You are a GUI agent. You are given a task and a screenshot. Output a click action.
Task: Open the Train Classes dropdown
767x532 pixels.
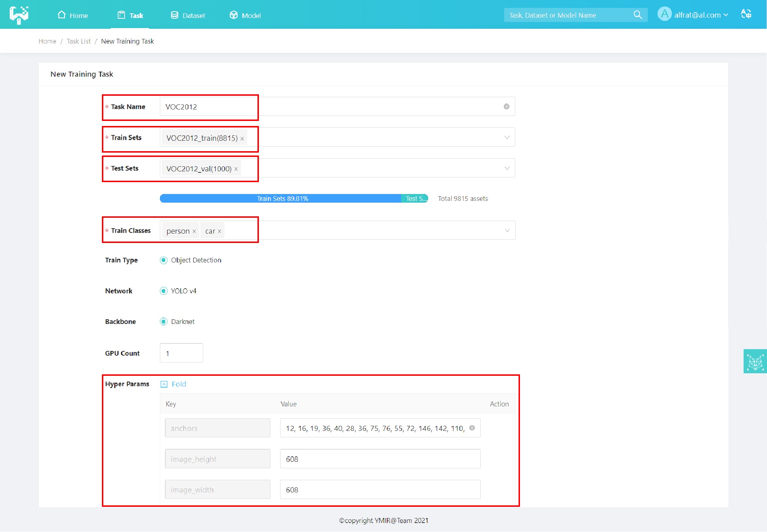tap(507, 230)
